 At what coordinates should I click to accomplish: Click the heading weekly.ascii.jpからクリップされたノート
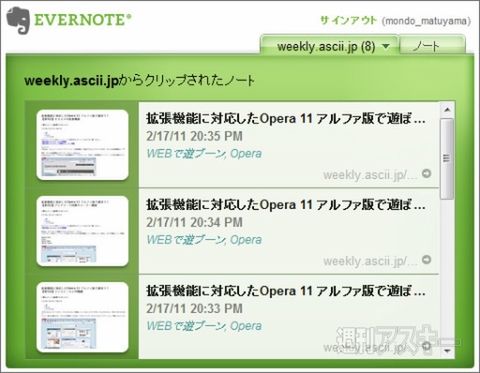140,81
